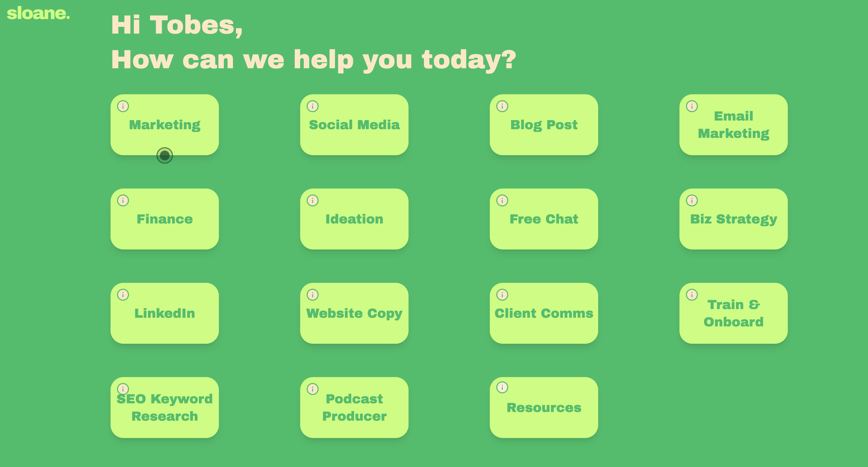The height and width of the screenshot is (467, 868).
Task: Select the LinkedIn module
Action: (165, 313)
